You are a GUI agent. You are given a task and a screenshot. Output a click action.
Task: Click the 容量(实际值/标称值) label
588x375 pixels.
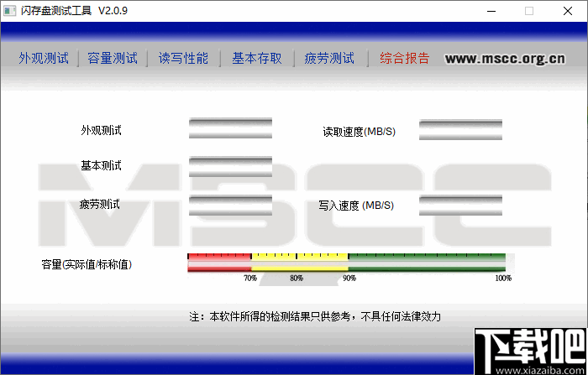87,264
